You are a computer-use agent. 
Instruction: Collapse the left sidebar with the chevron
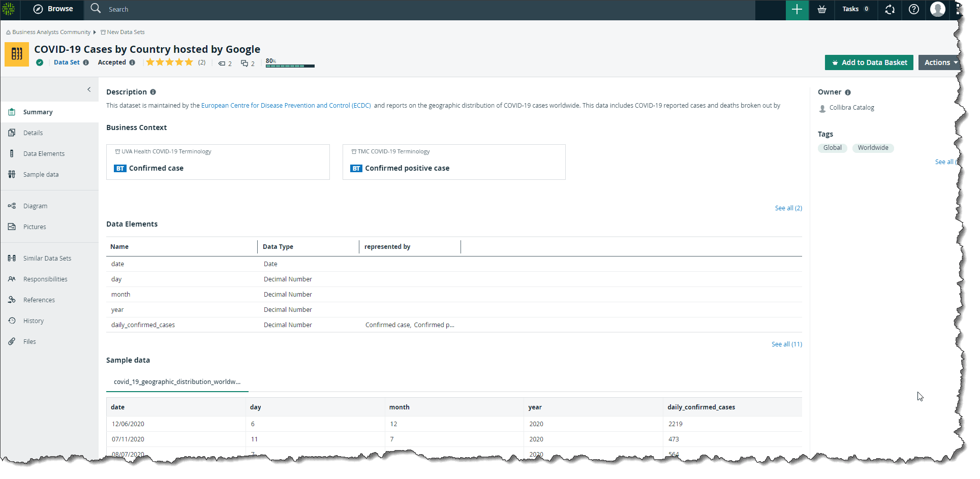click(89, 89)
